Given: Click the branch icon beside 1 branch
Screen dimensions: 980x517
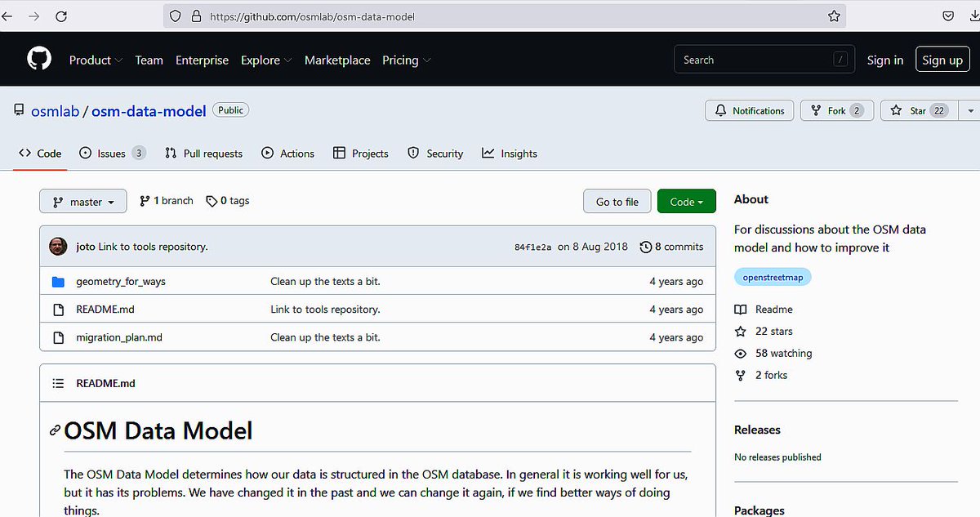Looking at the screenshot, I should 145,201.
